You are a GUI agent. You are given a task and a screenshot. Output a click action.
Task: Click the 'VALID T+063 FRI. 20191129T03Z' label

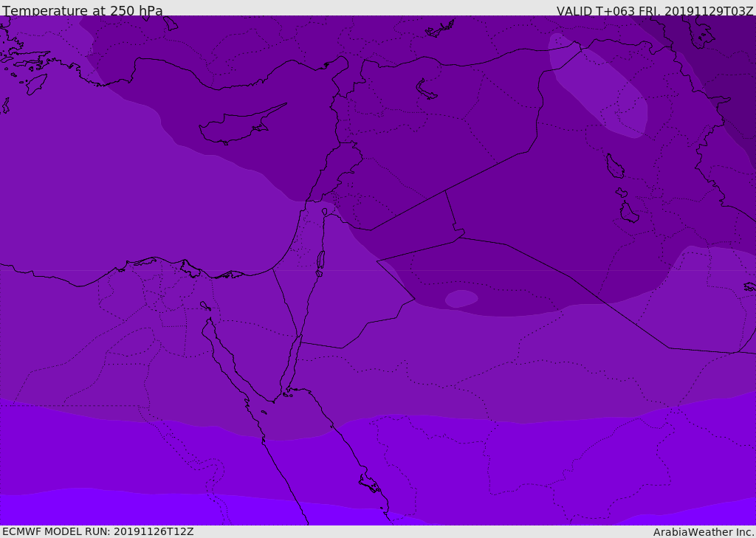[655, 10]
